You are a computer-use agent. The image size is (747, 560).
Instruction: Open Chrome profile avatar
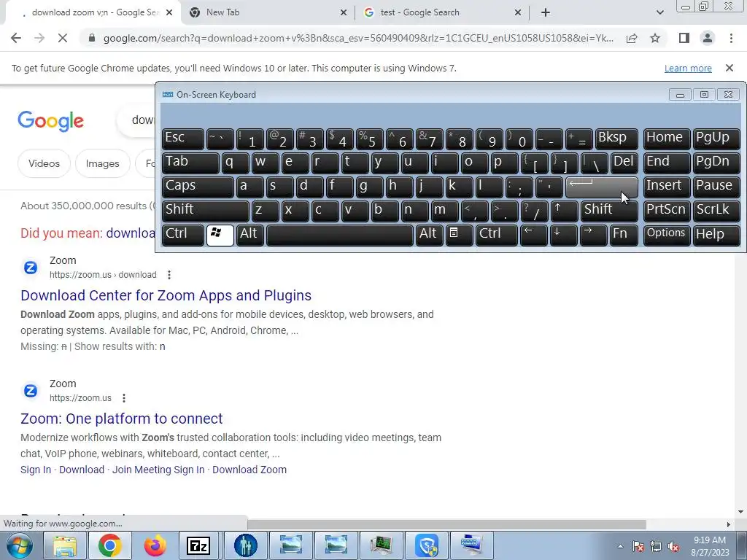click(x=708, y=38)
